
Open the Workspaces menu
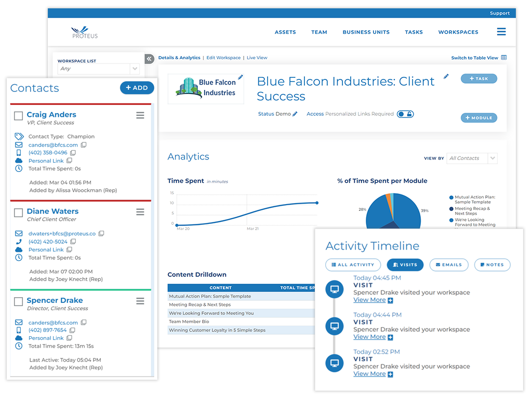458,32
